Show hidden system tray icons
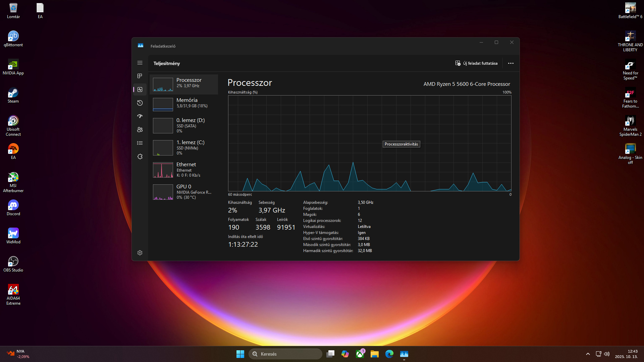644x362 pixels. (x=588, y=354)
